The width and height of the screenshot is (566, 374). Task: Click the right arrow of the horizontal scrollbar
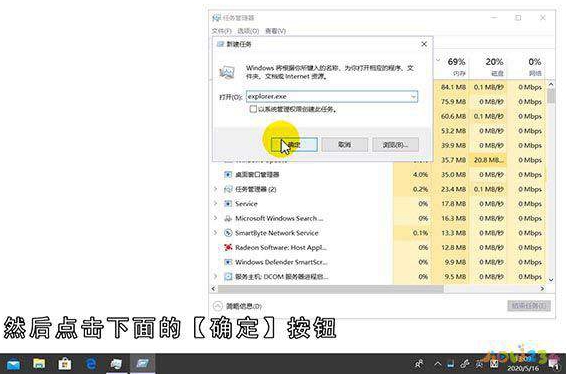coord(542,288)
